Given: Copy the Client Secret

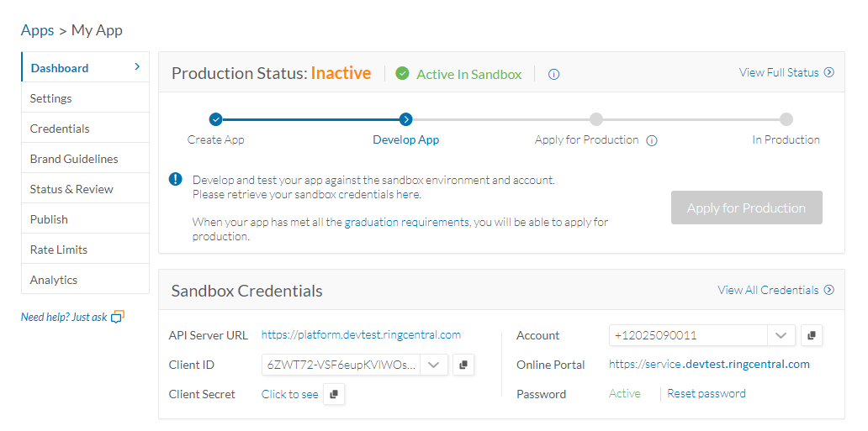Looking at the screenshot, I should [x=334, y=394].
